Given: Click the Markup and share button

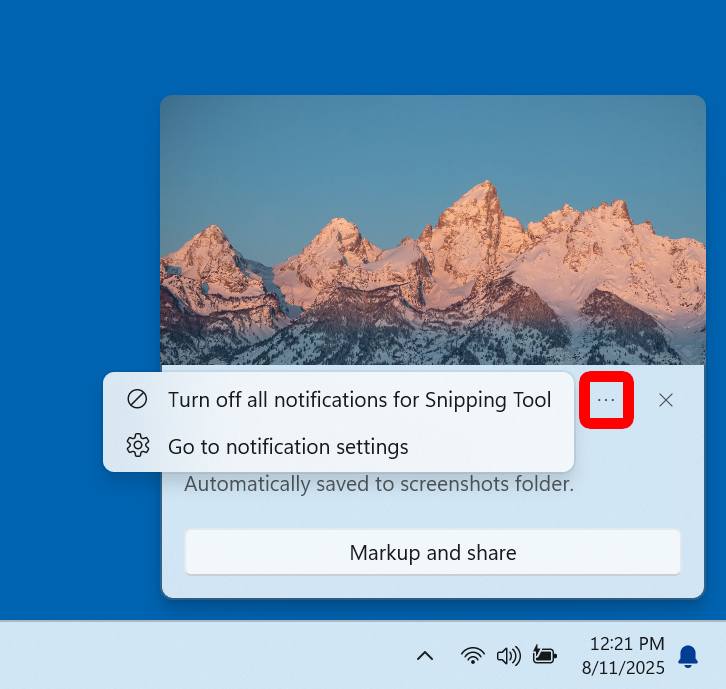Looking at the screenshot, I should coord(433,553).
